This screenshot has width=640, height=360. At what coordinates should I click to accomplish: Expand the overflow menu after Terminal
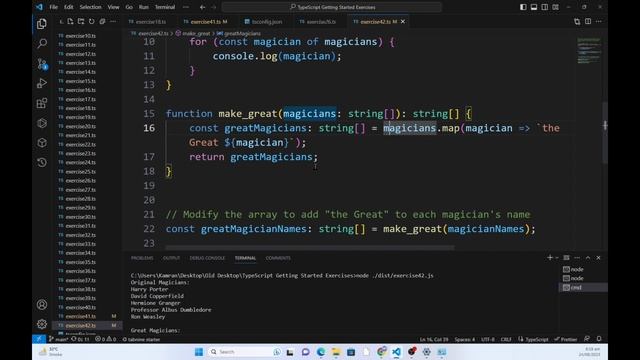pyautogui.click(x=186, y=7)
